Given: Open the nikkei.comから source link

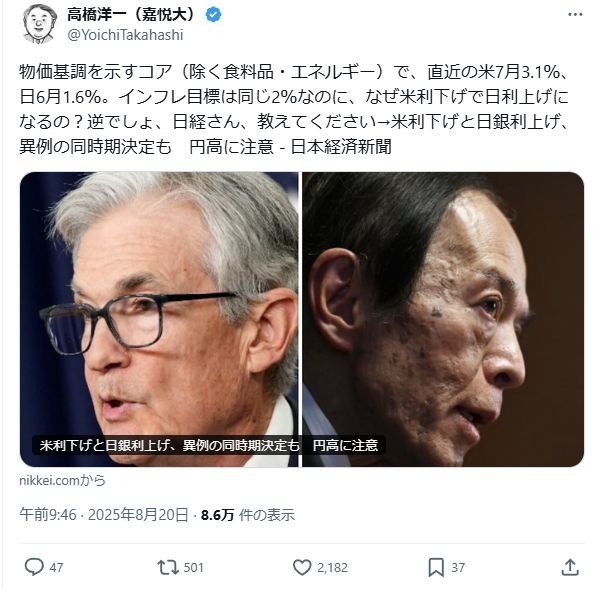Looking at the screenshot, I should (62, 480).
